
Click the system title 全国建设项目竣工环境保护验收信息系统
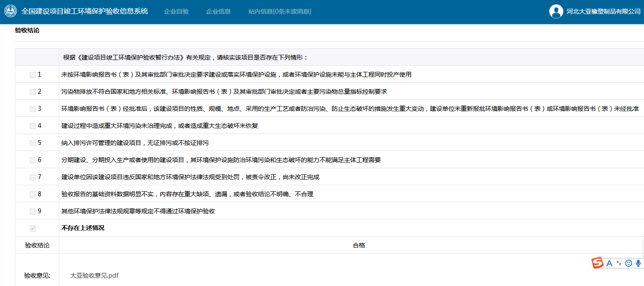pyautogui.click(x=85, y=11)
